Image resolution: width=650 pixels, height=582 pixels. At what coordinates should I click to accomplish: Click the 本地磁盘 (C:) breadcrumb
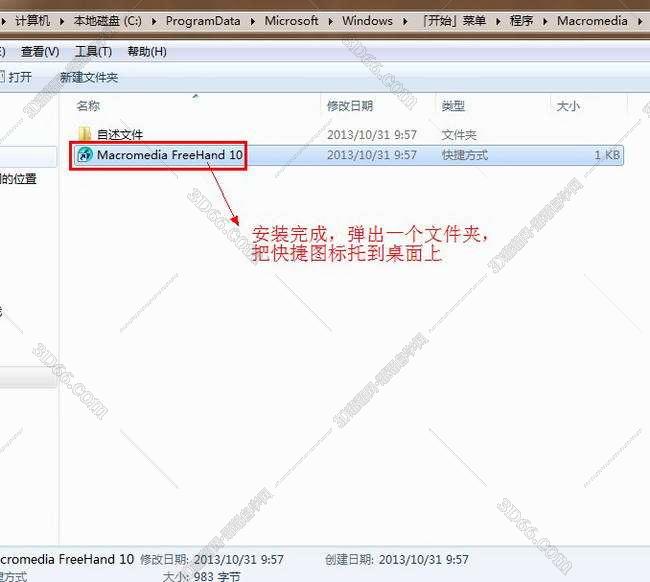(x=107, y=21)
